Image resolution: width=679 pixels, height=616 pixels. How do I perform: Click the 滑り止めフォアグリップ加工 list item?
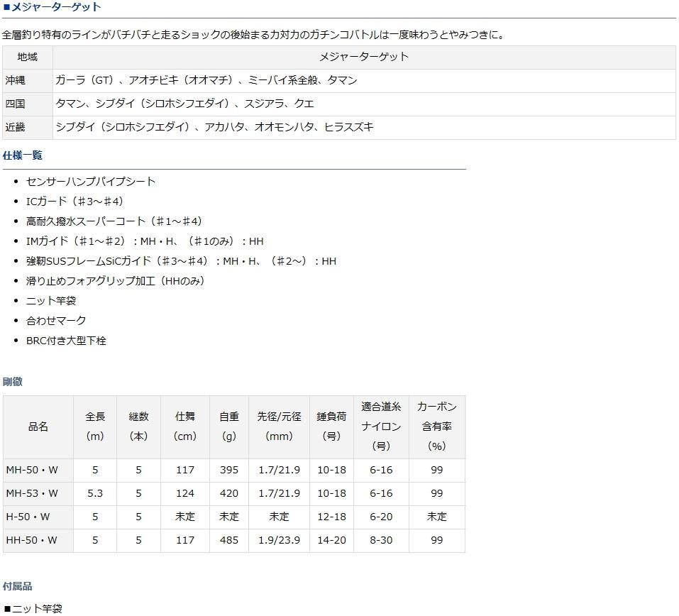pos(115,281)
